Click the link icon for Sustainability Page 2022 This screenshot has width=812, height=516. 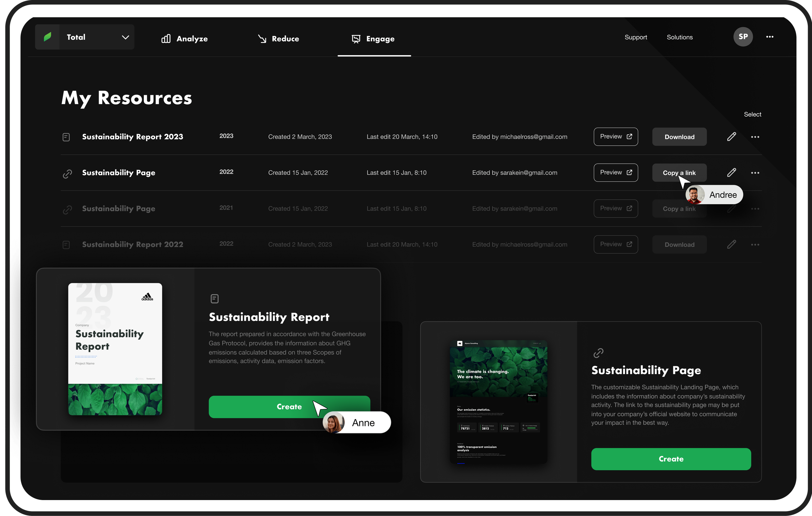coord(67,174)
